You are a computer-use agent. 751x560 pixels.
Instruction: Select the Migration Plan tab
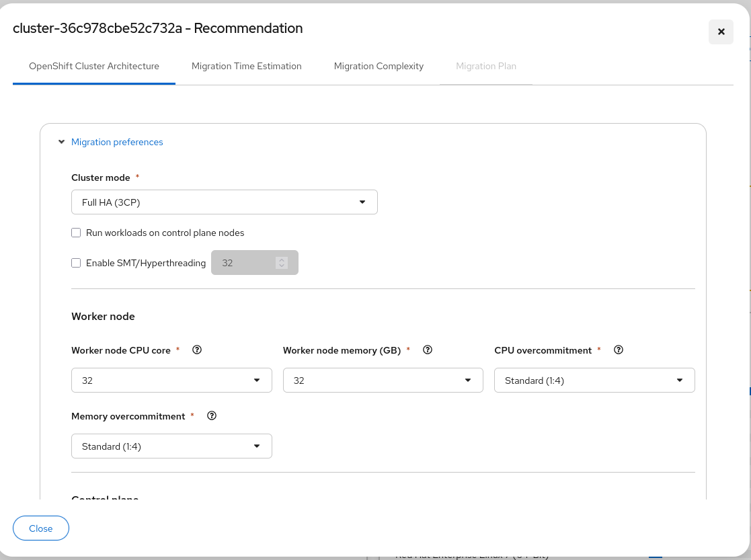click(x=486, y=66)
